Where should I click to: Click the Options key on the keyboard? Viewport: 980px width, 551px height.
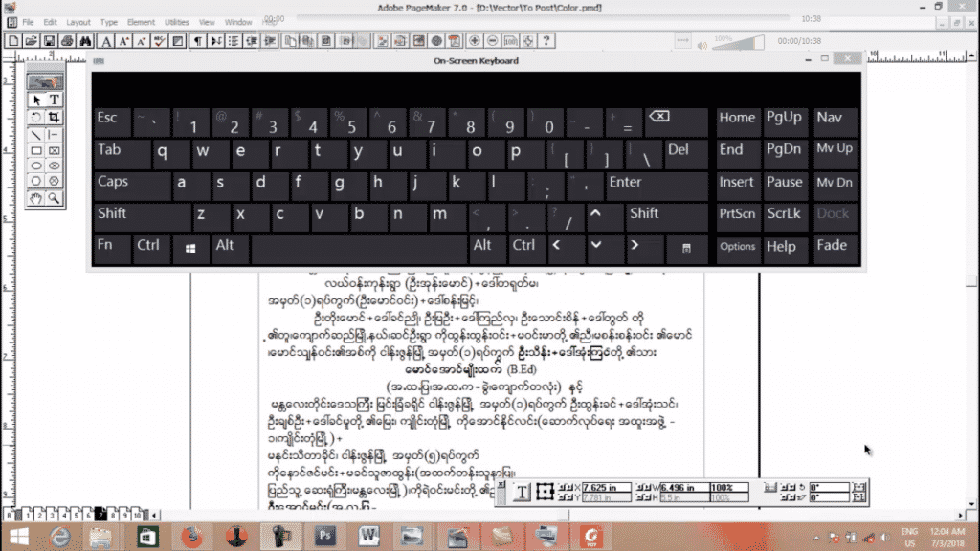(x=738, y=250)
